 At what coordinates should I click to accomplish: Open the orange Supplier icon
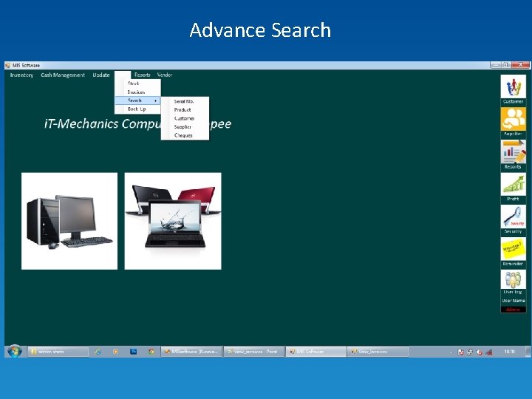point(513,119)
